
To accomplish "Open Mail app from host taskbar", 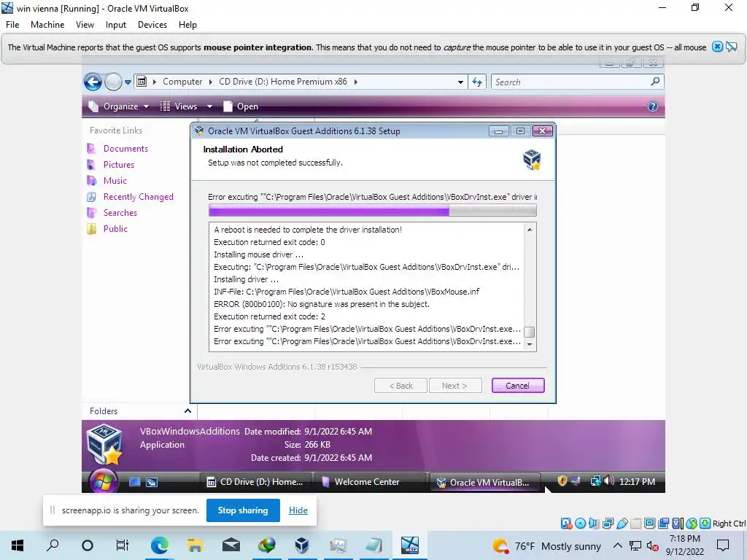I will [x=231, y=545].
